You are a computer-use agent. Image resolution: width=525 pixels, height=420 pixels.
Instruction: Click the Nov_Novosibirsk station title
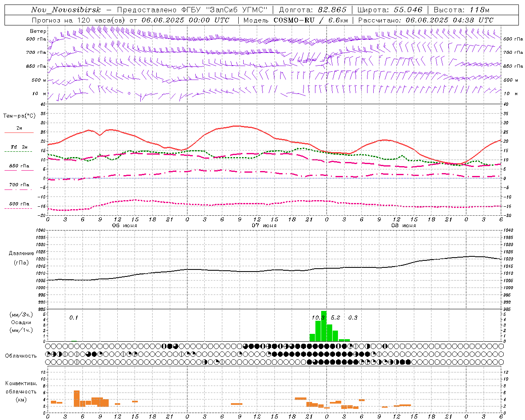(66, 10)
